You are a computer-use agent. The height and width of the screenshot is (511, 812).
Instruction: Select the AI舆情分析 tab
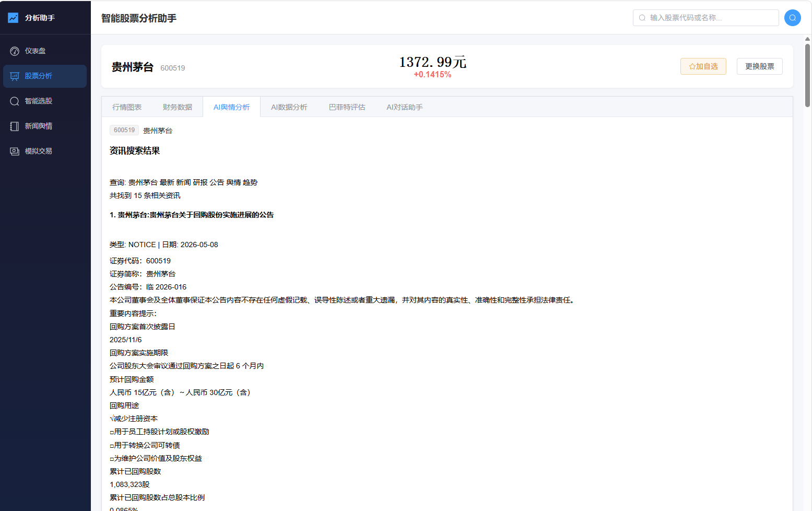(x=231, y=107)
